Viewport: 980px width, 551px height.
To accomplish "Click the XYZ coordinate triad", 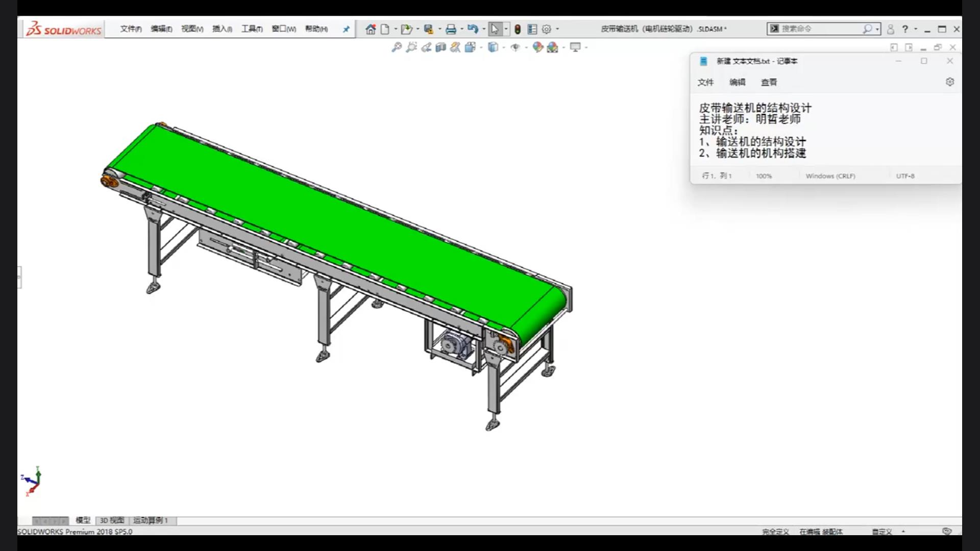I will (x=32, y=481).
